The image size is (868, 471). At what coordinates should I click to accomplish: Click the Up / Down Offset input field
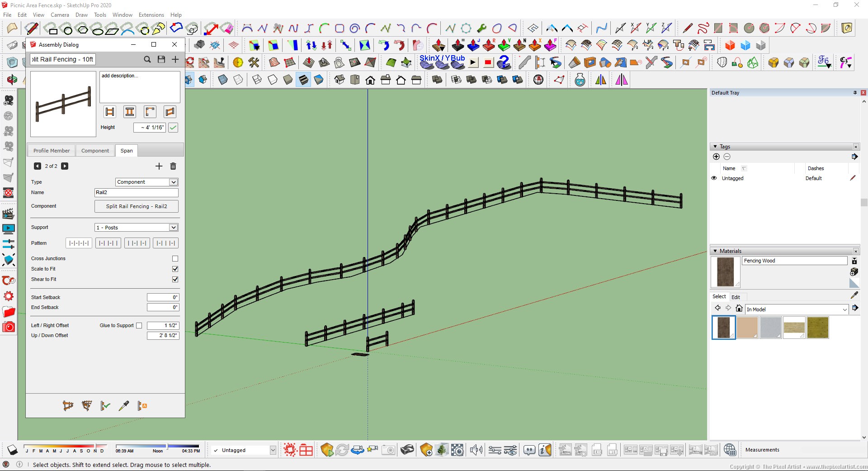(163, 335)
